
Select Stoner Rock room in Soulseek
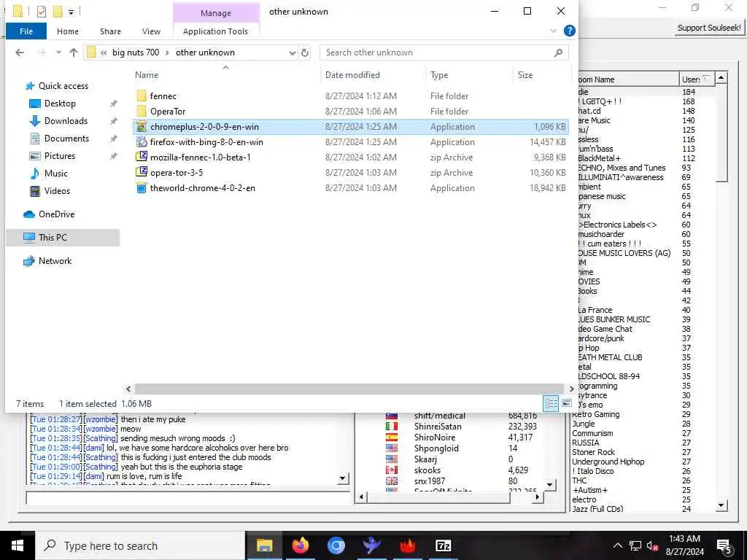(x=593, y=452)
